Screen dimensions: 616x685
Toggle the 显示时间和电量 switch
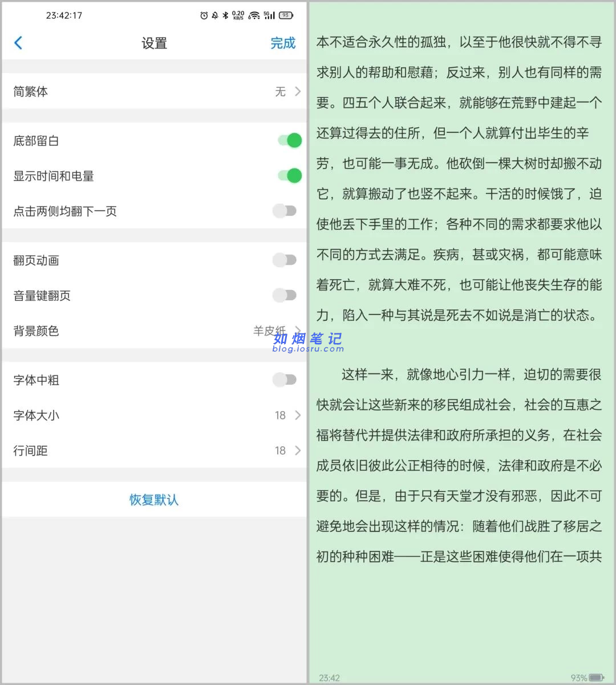pyautogui.click(x=289, y=176)
